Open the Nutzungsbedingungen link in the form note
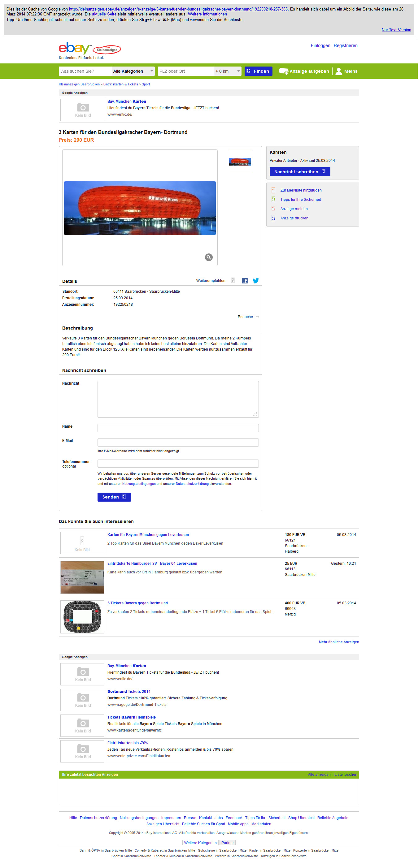This screenshot has height=868, width=418. [x=139, y=484]
